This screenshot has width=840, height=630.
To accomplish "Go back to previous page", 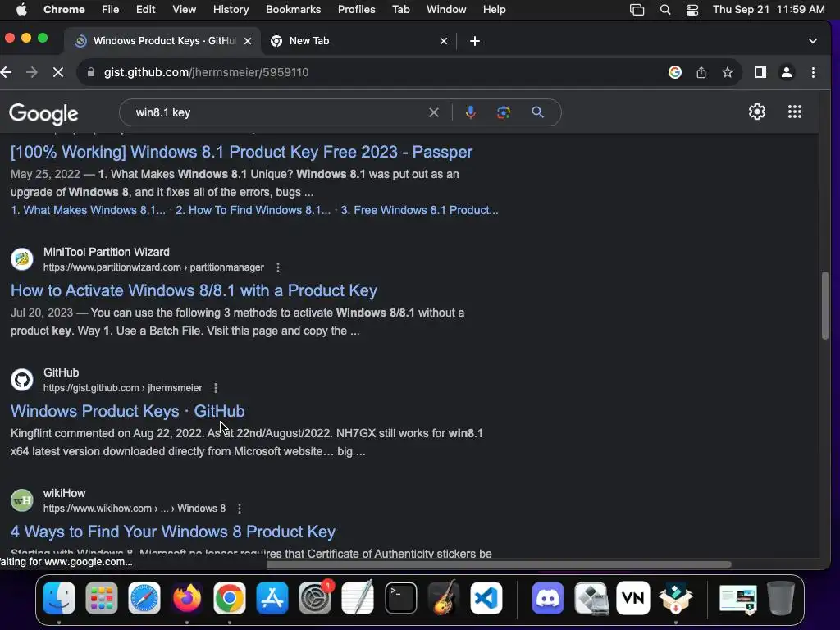I will click(7, 72).
